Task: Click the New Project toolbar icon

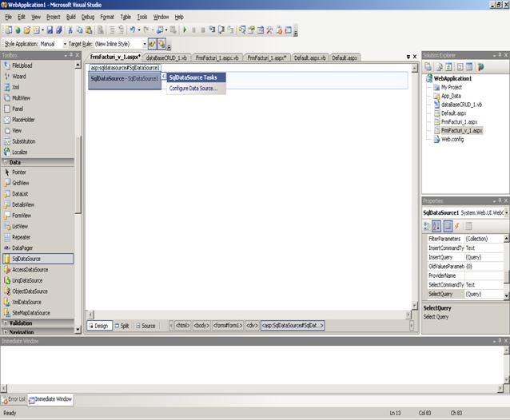Action: [9, 30]
